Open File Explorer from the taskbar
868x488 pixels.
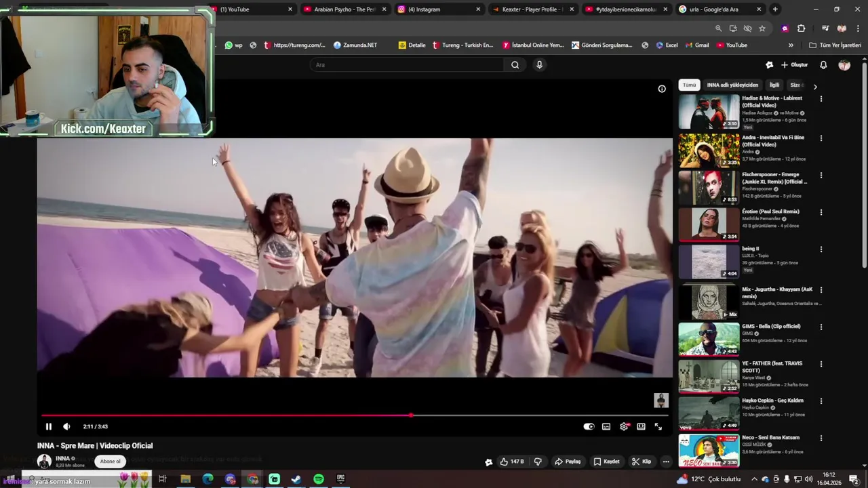[x=185, y=479]
